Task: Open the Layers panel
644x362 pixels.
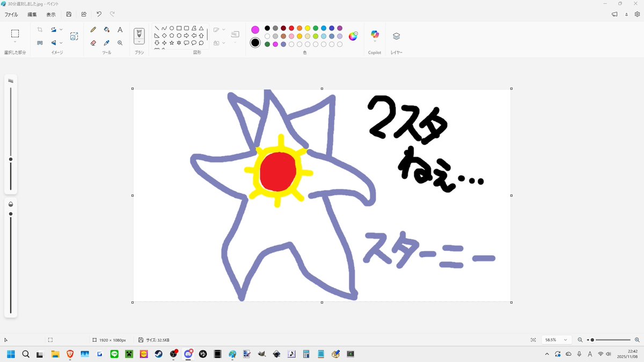Action: coord(396,36)
